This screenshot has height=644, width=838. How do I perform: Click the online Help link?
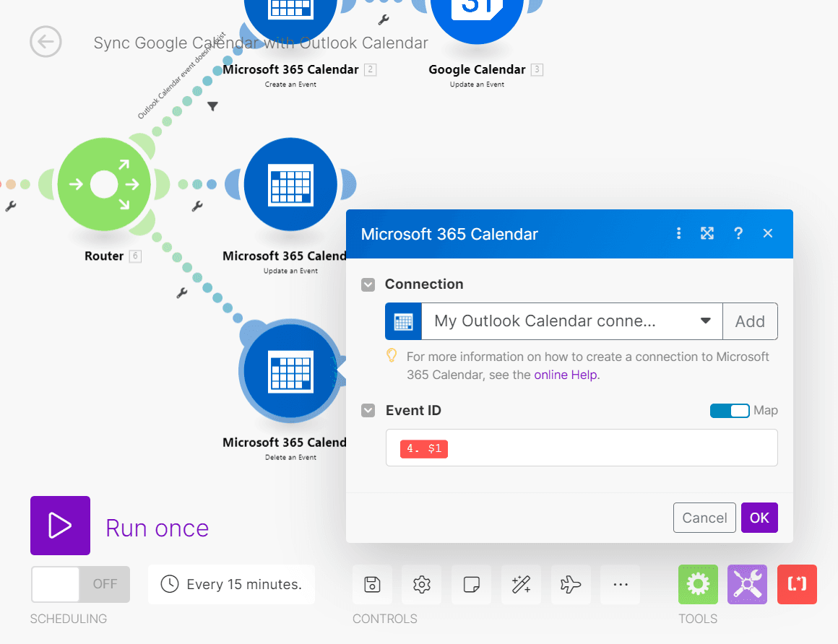(566, 375)
